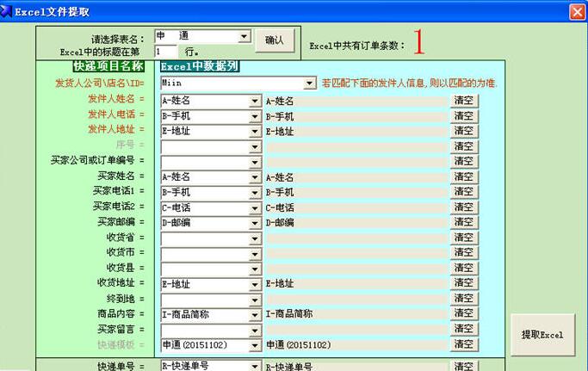The image size is (588, 371).
Task: Clear the 买家留言 row using 清空
Action: tap(464, 330)
